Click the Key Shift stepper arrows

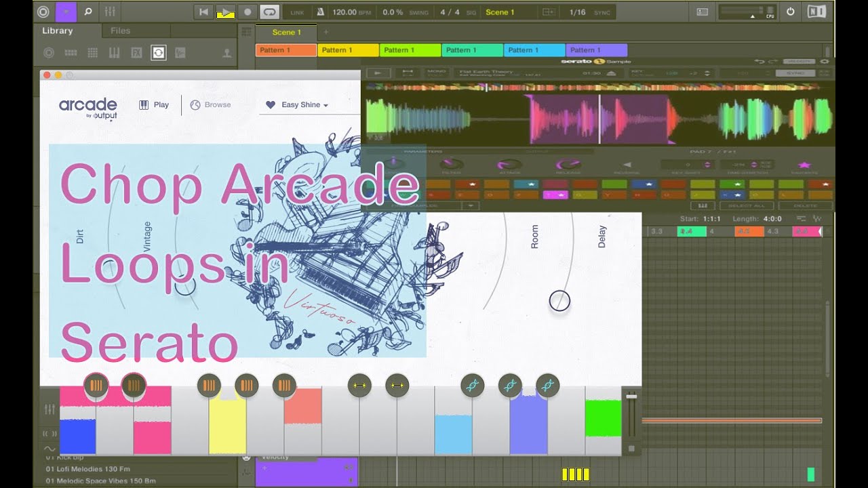(707, 165)
